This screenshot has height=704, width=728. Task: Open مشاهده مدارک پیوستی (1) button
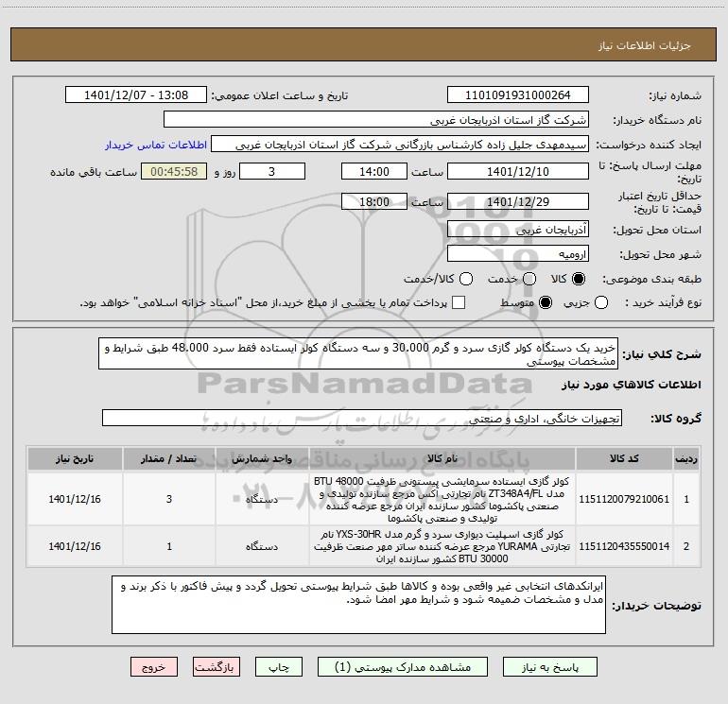pos(403,667)
